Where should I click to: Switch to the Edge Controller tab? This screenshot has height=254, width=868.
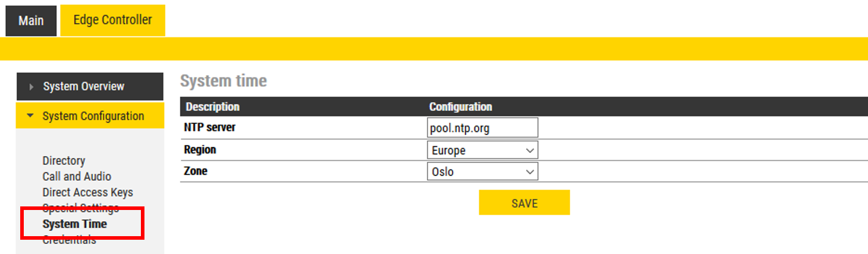(112, 20)
